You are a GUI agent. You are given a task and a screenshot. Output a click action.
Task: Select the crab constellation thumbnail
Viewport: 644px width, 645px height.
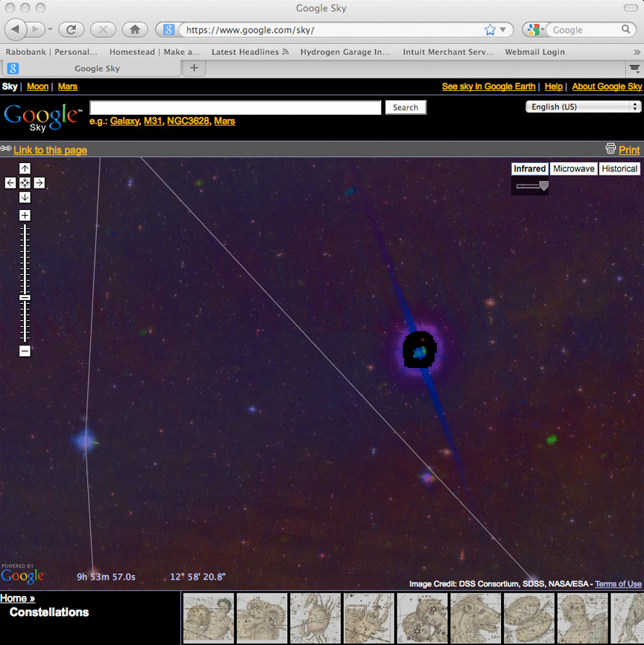(x=315, y=618)
